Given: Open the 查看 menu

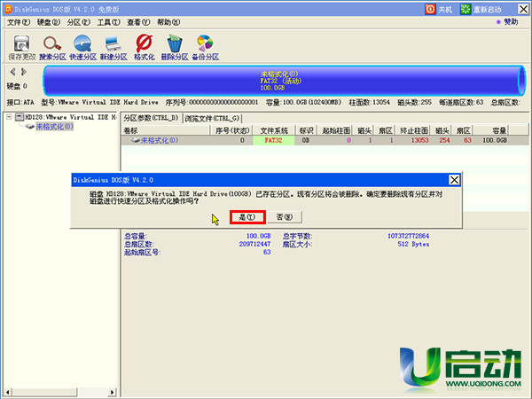Looking at the screenshot, I should [138, 22].
